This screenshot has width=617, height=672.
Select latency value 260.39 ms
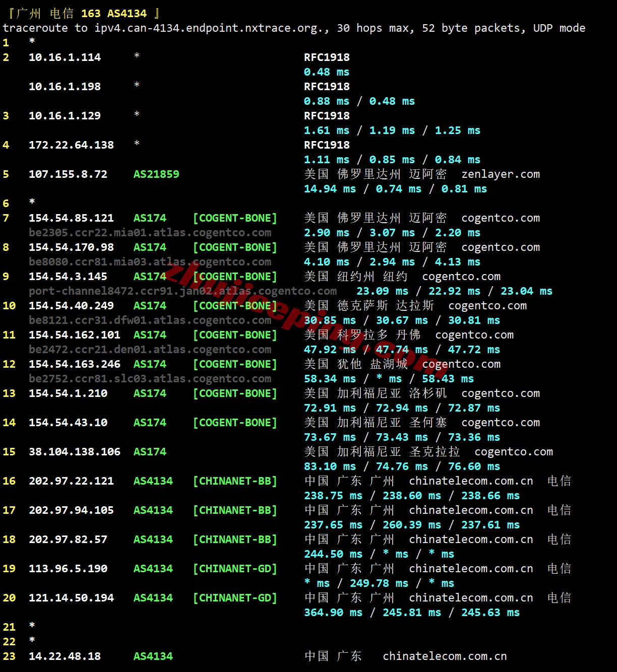[412, 525]
